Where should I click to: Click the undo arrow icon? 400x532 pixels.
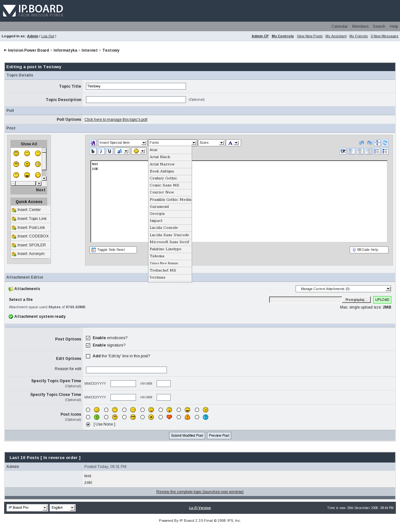(361, 143)
